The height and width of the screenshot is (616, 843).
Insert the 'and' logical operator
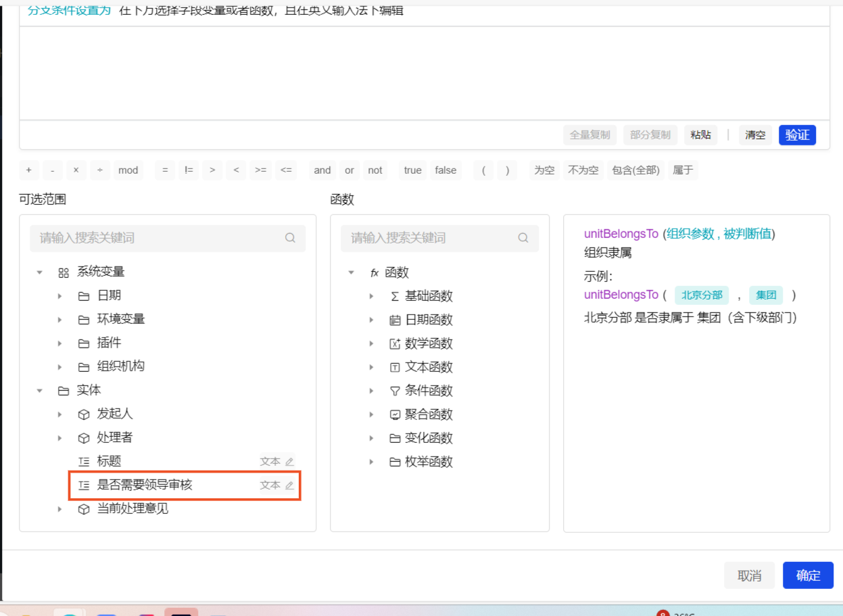[x=322, y=170]
